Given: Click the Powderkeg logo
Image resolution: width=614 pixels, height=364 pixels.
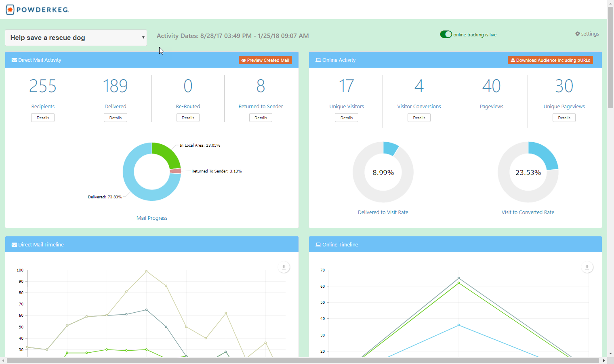Looking at the screenshot, I should pos(37,10).
